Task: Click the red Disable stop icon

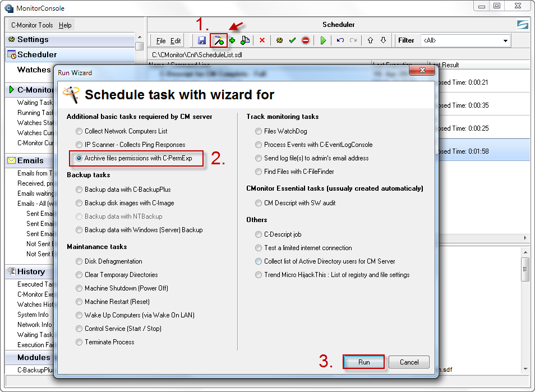Action: coord(306,40)
